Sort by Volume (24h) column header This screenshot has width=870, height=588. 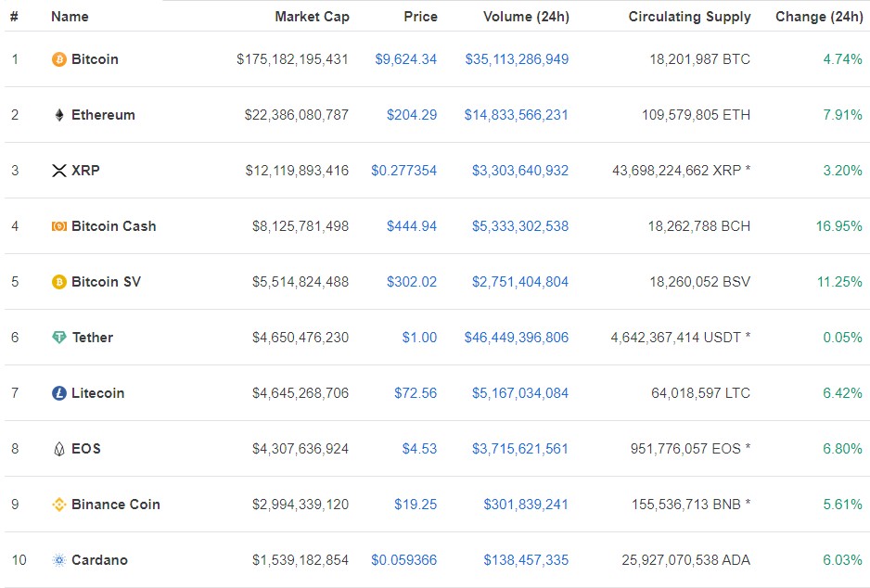526,17
